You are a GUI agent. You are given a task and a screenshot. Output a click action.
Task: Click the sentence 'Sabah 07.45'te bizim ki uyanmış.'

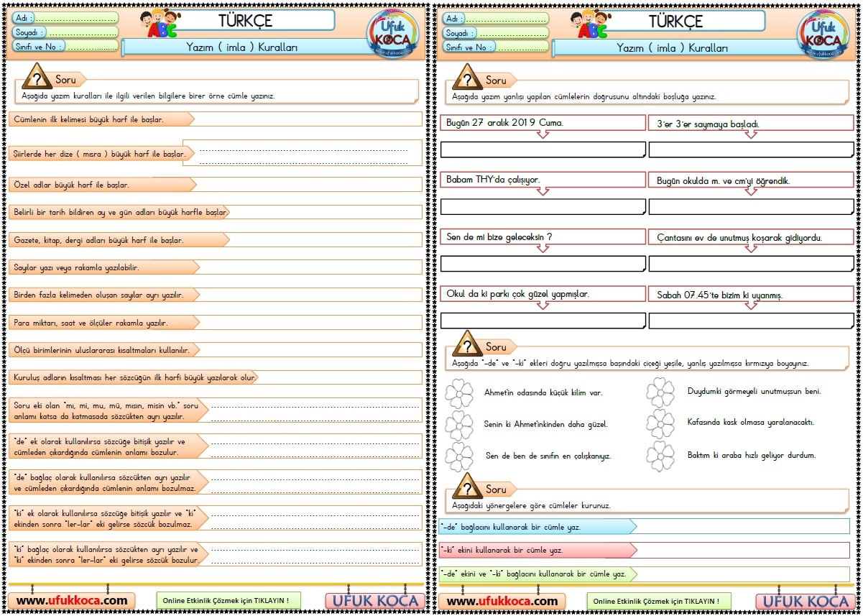[x=719, y=295]
